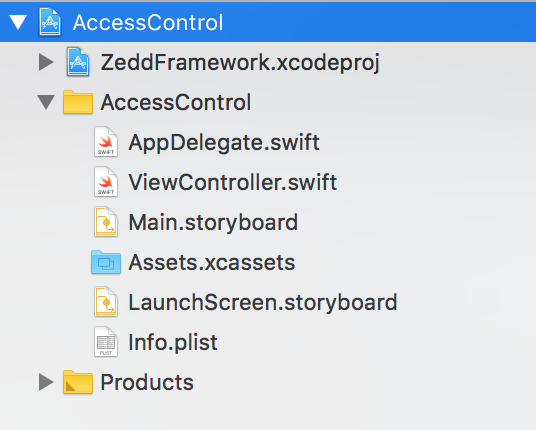This screenshot has width=536, height=430.
Task: Open ViewController.swift from file list
Action: pyautogui.click(x=233, y=182)
